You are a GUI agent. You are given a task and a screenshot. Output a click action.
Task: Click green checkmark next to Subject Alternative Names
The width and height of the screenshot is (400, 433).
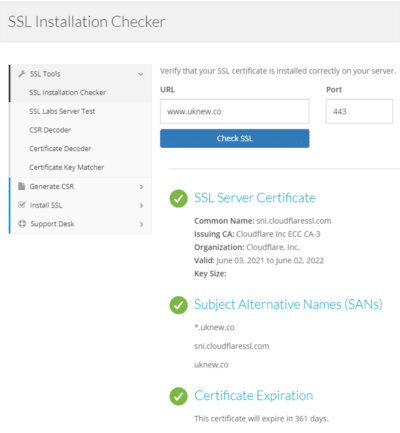(178, 305)
